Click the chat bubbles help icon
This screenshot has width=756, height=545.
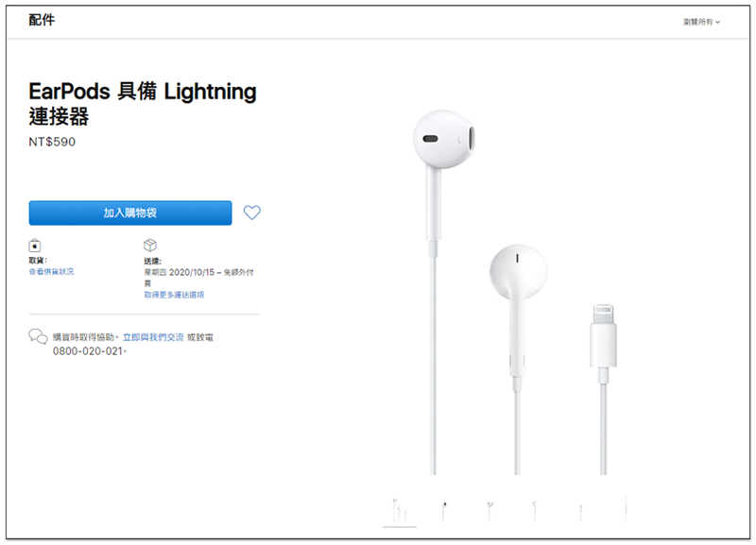[38, 336]
